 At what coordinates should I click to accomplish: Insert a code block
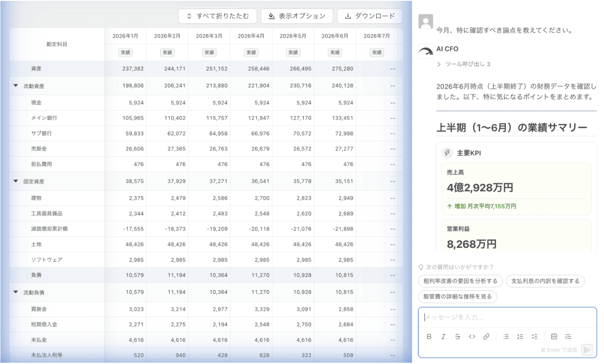coord(554,337)
